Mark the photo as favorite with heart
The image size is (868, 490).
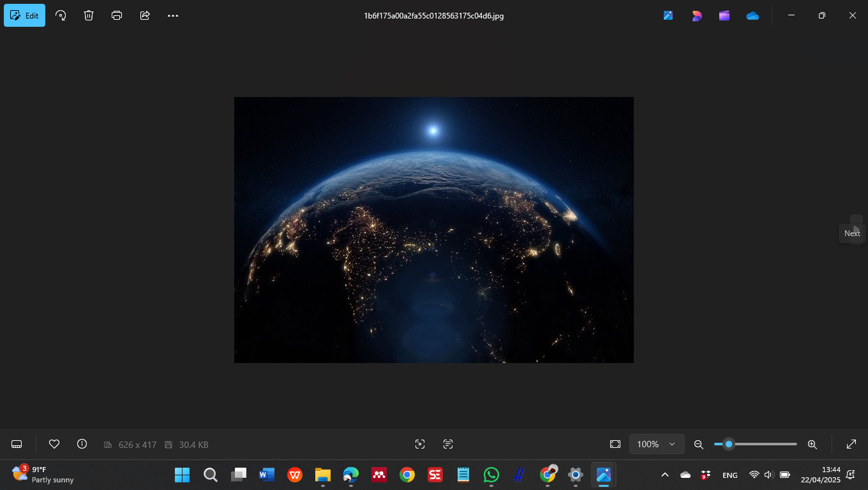(54, 444)
